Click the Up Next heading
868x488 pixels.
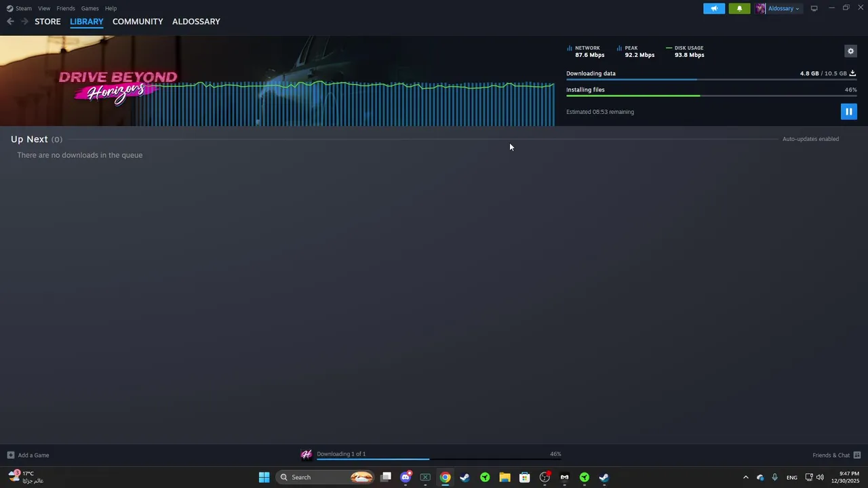(x=29, y=139)
